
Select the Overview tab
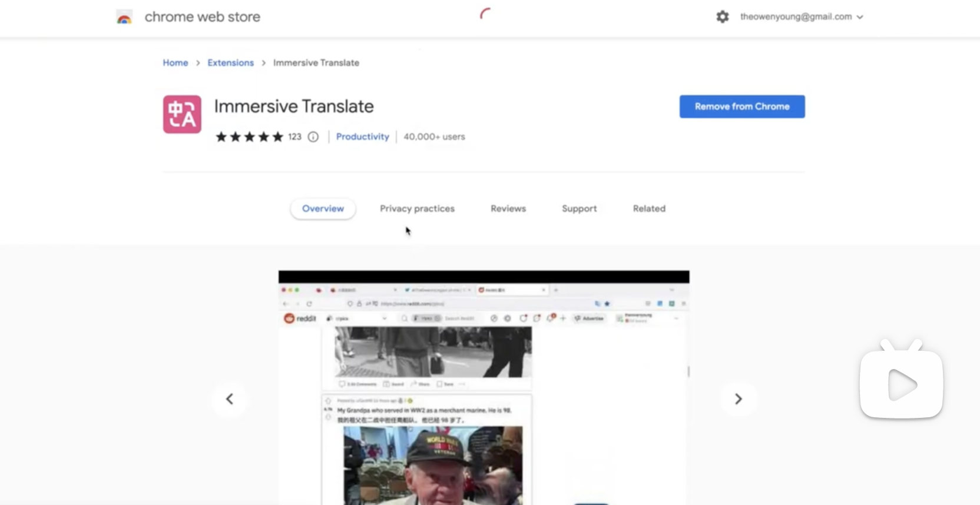pyautogui.click(x=323, y=208)
